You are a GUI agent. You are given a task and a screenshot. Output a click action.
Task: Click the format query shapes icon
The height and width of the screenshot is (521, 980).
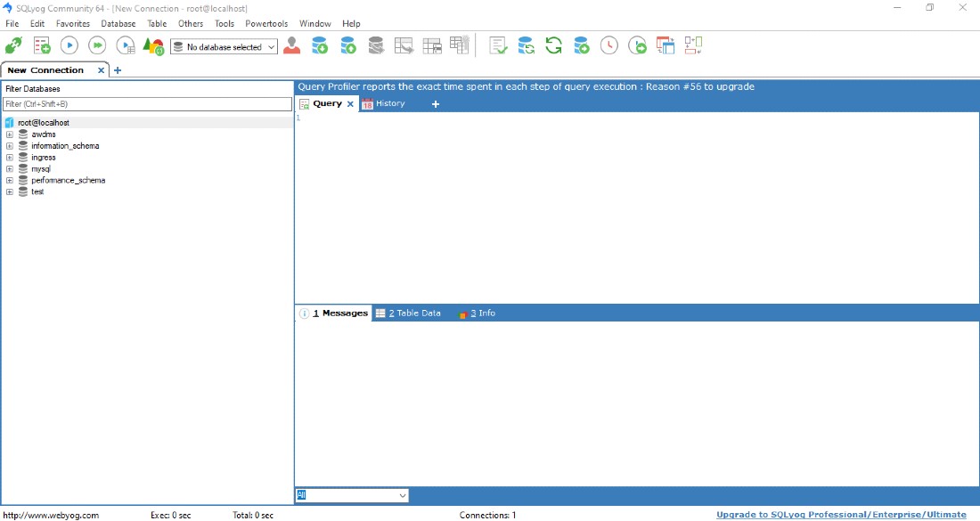[x=153, y=46]
